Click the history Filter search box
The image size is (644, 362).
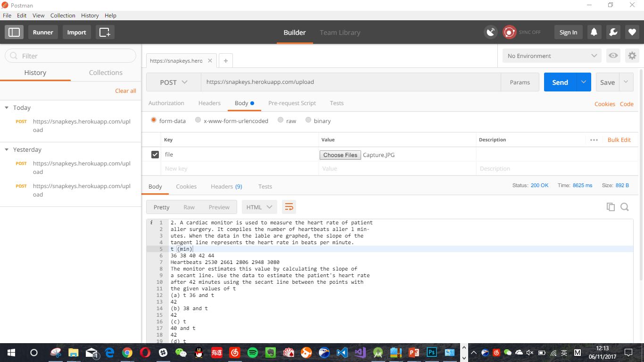71,56
